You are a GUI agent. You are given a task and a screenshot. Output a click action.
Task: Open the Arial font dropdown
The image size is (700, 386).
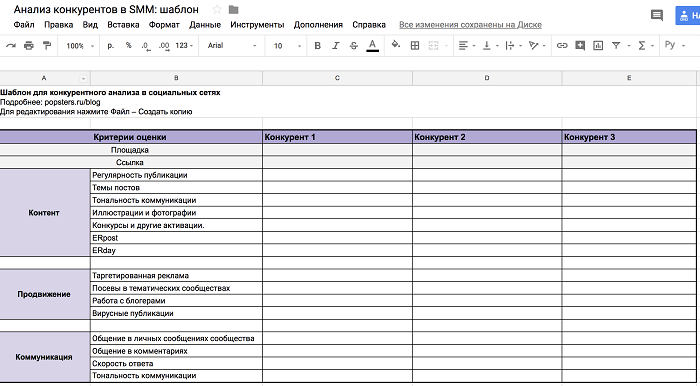pyautogui.click(x=232, y=46)
